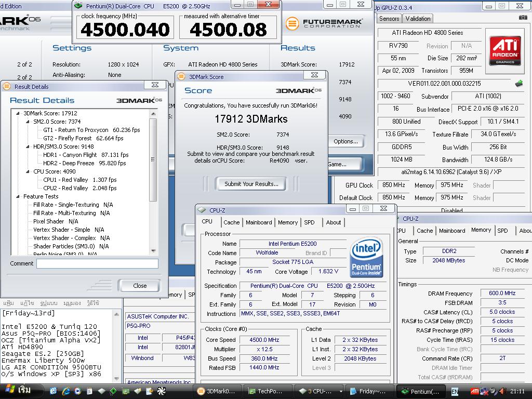
Task: Select SPD tab in the right CPU-Z window
Action: 502,230
